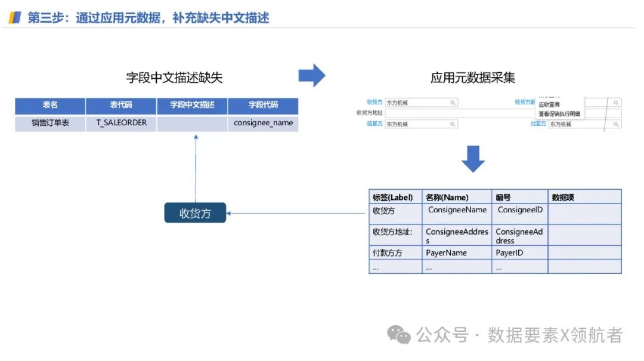The width and height of the screenshot is (644, 361).
Task: Click the search magnifier beside the 结算方 field
Action: [x=453, y=124]
